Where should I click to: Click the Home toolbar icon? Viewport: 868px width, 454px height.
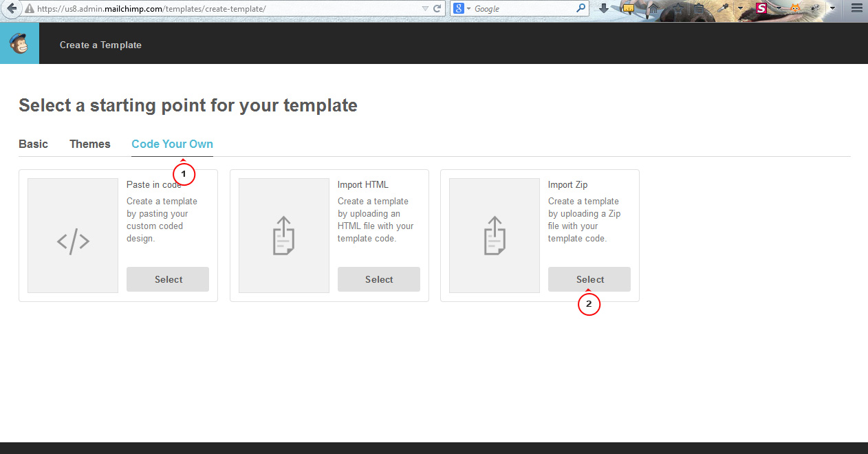(x=653, y=8)
